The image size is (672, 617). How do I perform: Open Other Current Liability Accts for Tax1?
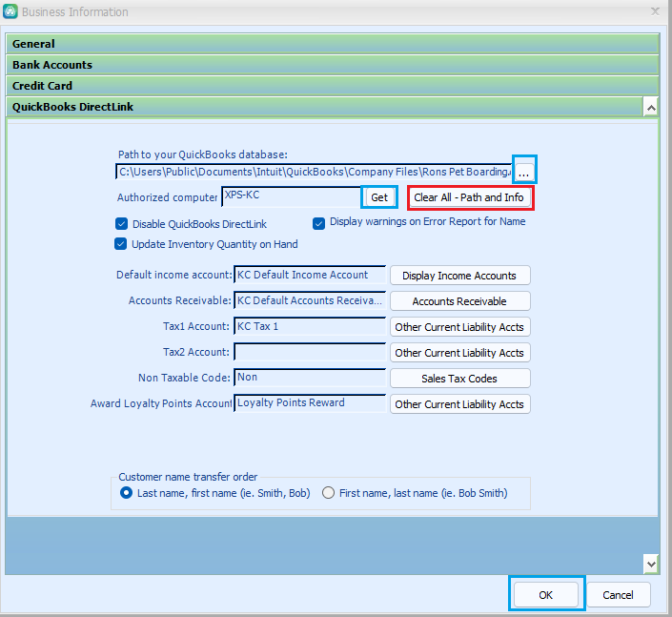pyautogui.click(x=459, y=327)
